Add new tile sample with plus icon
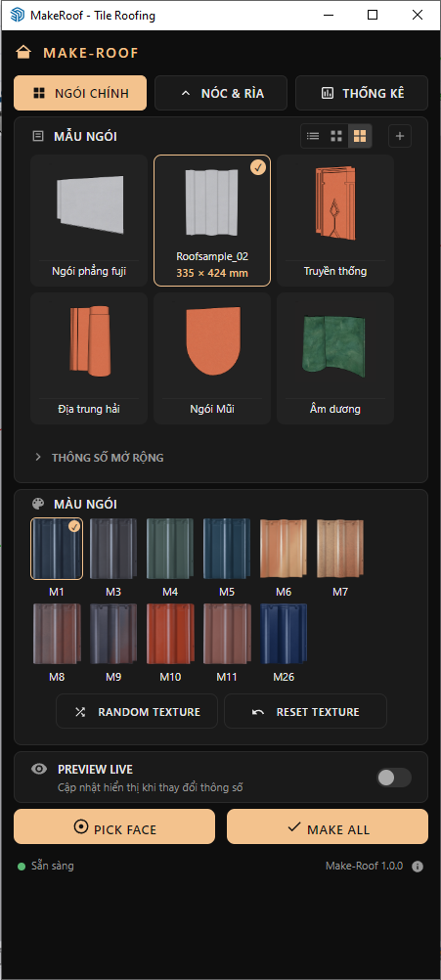 (400, 136)
